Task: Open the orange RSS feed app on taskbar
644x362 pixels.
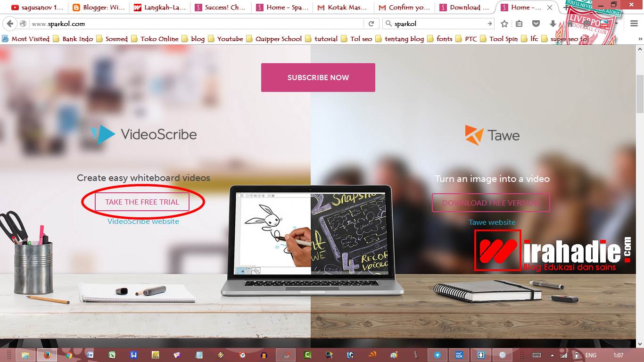Action: (x=372, y=355)
